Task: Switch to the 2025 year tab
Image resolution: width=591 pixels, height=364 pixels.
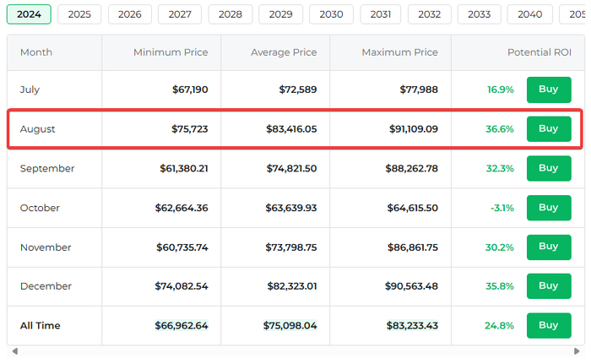Action: coord(79,14)
